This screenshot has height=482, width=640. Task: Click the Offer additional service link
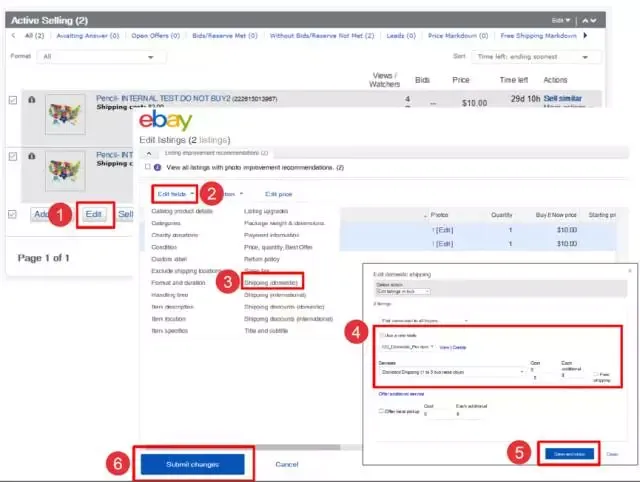tap(401, 394)
